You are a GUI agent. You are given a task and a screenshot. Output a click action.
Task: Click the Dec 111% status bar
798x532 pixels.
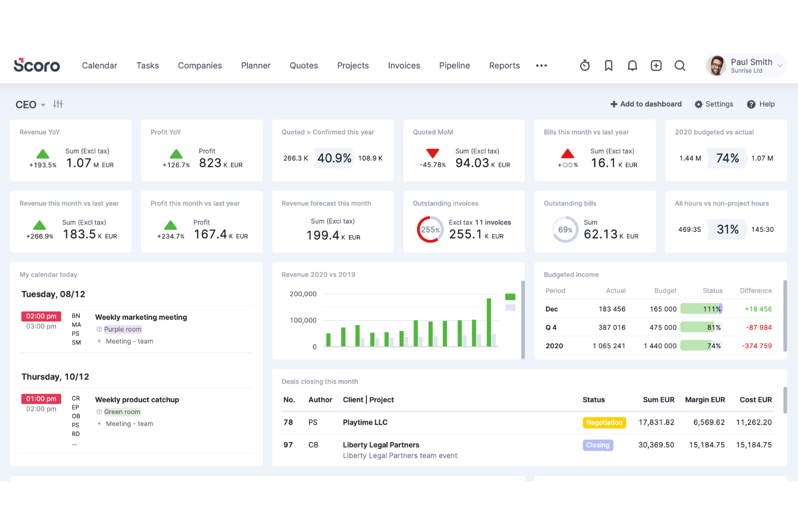pyautogui.click(x=701, y=309)
